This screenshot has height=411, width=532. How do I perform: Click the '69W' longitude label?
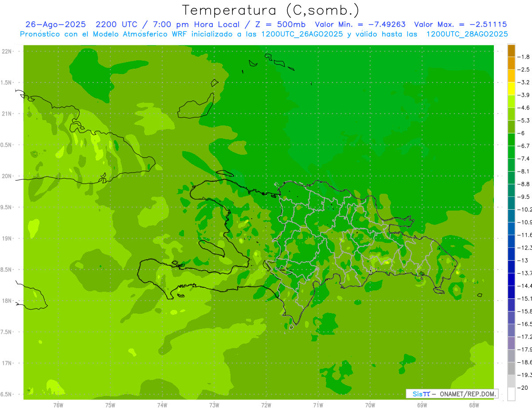point(422,405)
